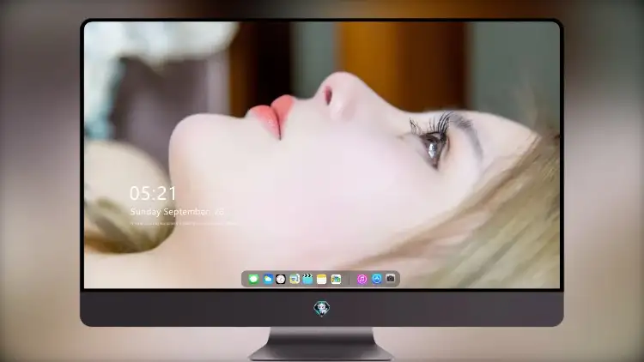Open the scroll-shaped script icon in dock

tap(294, 279)
